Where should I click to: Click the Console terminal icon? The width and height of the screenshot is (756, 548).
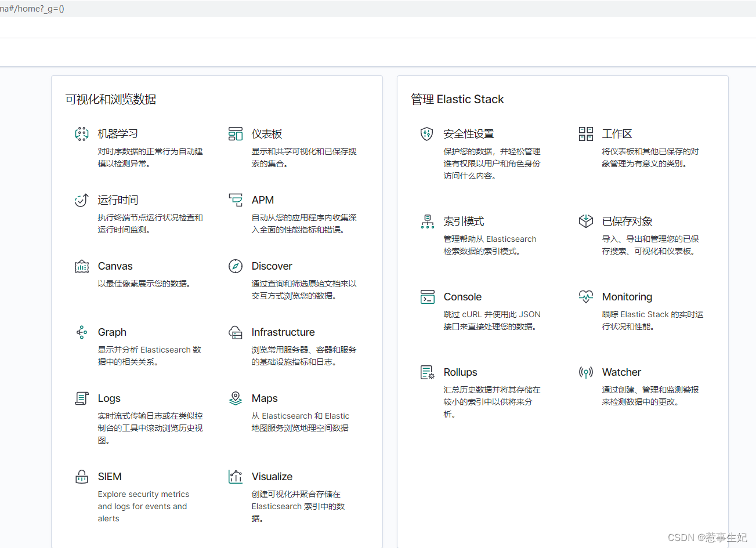[428, 297]
